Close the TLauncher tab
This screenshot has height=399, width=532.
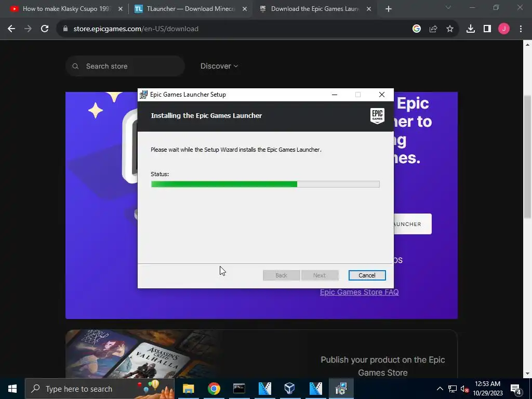(x=245, y=9)
